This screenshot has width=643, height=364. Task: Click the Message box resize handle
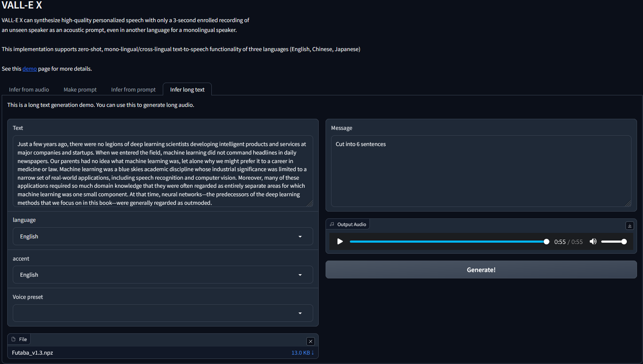click(628, 203)
